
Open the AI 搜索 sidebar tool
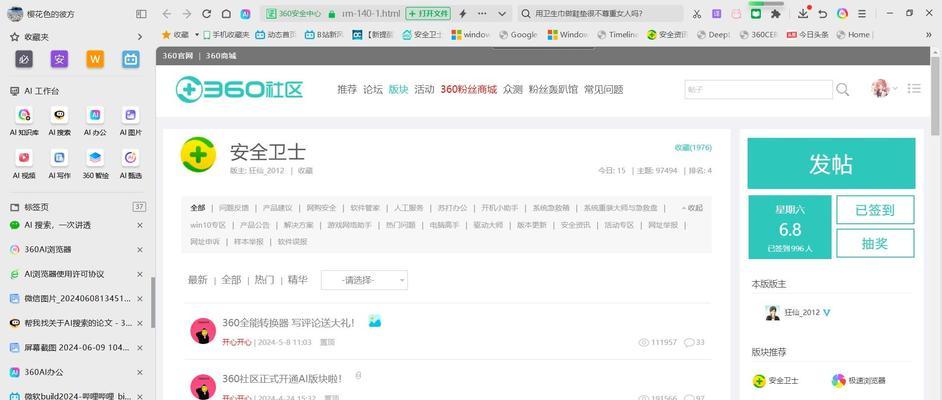click(59, 121)
